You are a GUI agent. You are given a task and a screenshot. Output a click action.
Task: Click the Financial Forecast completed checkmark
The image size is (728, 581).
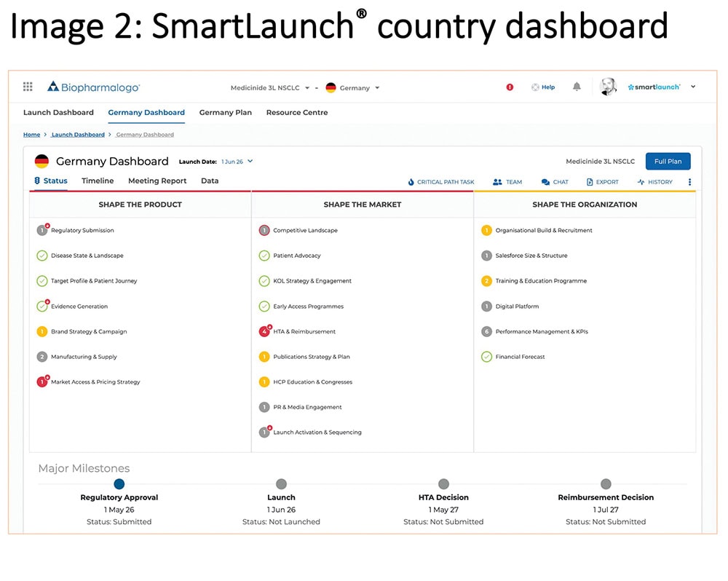coord(486,357)
